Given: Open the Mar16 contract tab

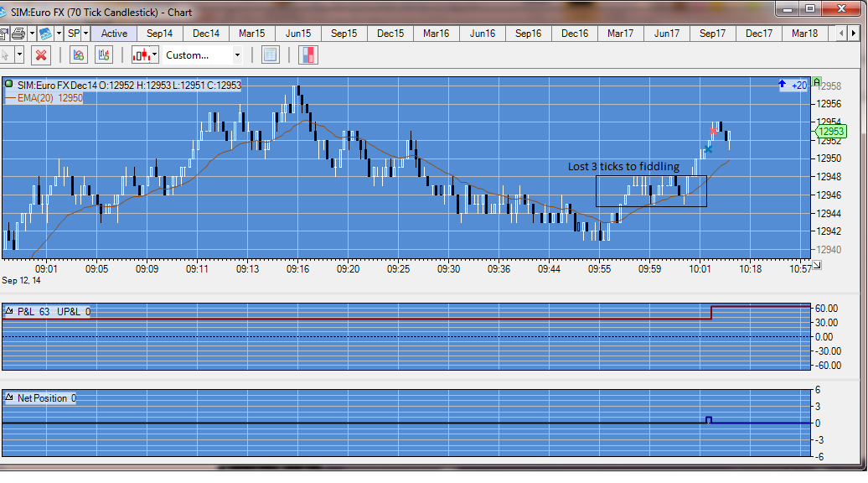Looking at the screenshot, I should 437,34.
